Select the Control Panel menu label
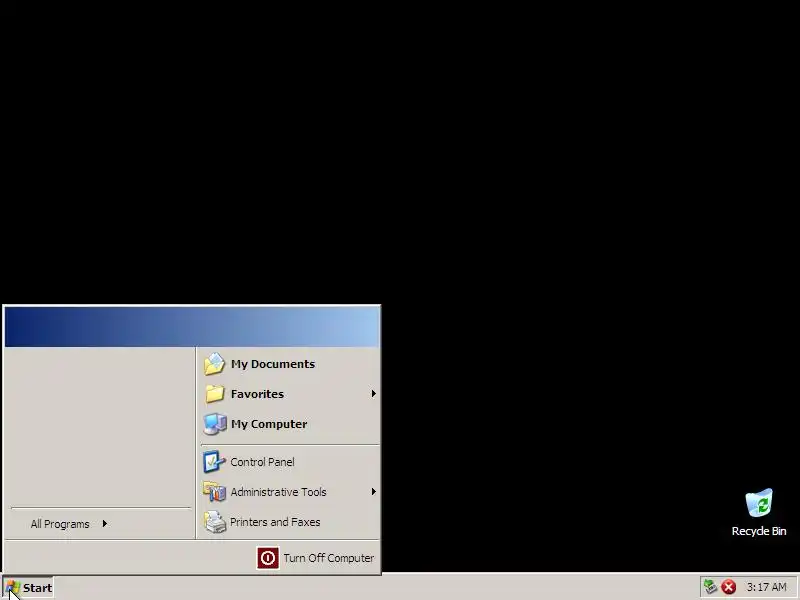This screenshot has width=800, height=600. tap(262, 462)
